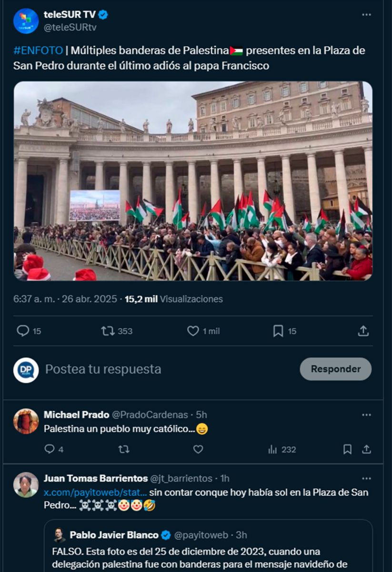
Task: Open the #ENFOTO hashtag
Action: click(x=38, y=51)
